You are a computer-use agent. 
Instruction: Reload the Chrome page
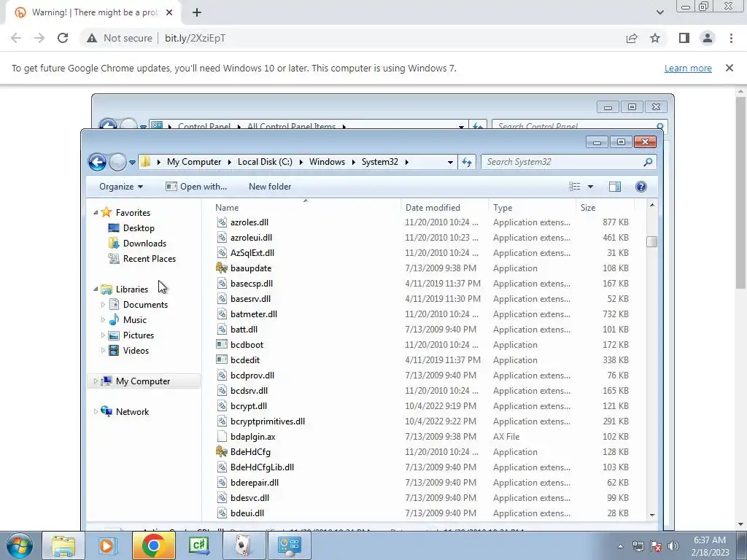63,38
